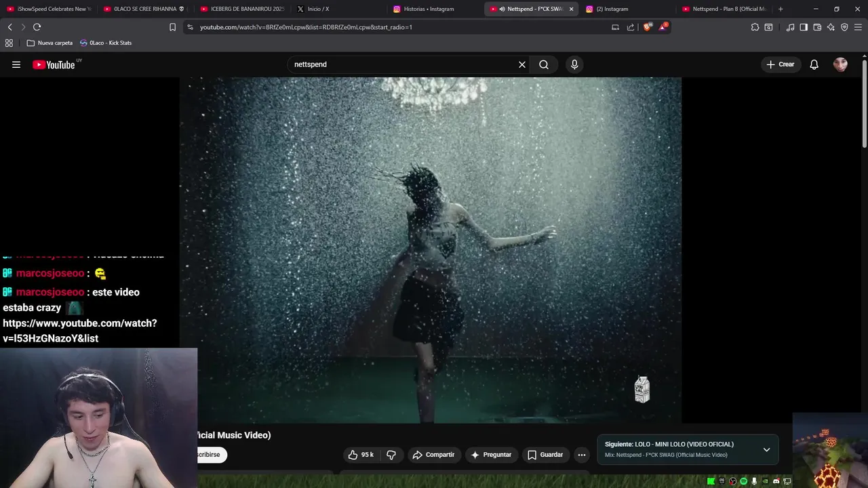The height and width of the screenshot is (488, 868).
Task: Dislike the video
Action: pyautogui.click(x=391, y=455)
